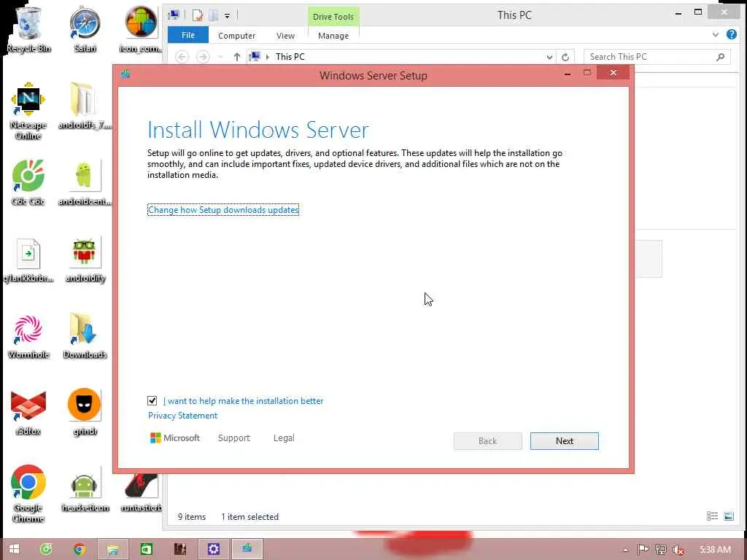Viewport: 747px width, 560px height.
Task: Open the Cốc Cốc browser desktop shortcut
Action: [x=28, y=182]
